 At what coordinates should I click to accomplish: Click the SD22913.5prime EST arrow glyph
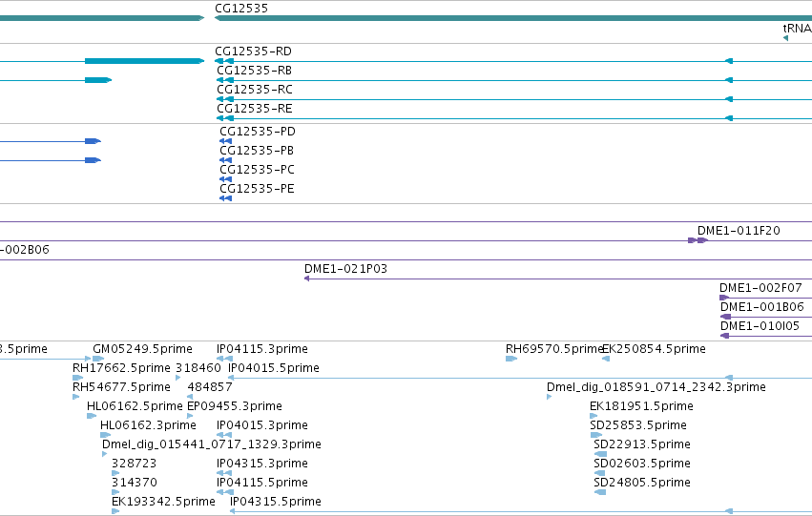pos(600,454)
